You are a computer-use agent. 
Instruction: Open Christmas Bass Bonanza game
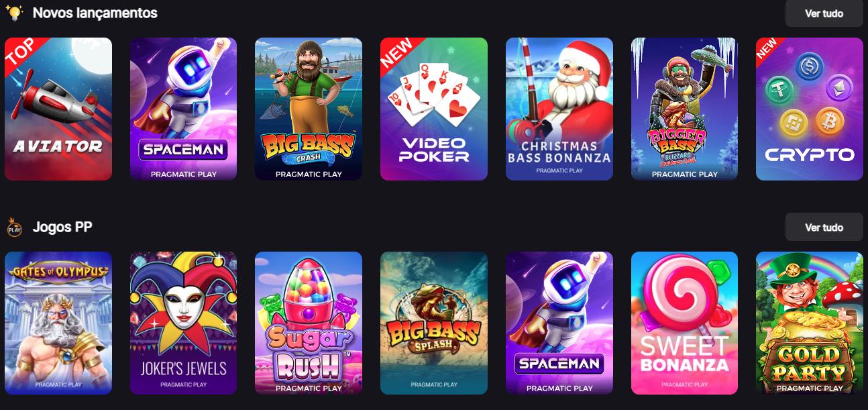coord(559,109)
